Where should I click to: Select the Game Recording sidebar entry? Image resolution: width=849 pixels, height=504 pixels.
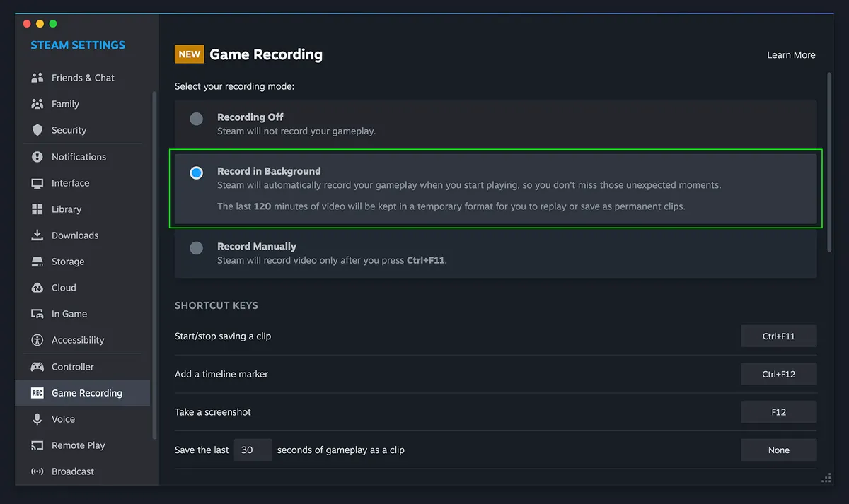tap(82, 393)
